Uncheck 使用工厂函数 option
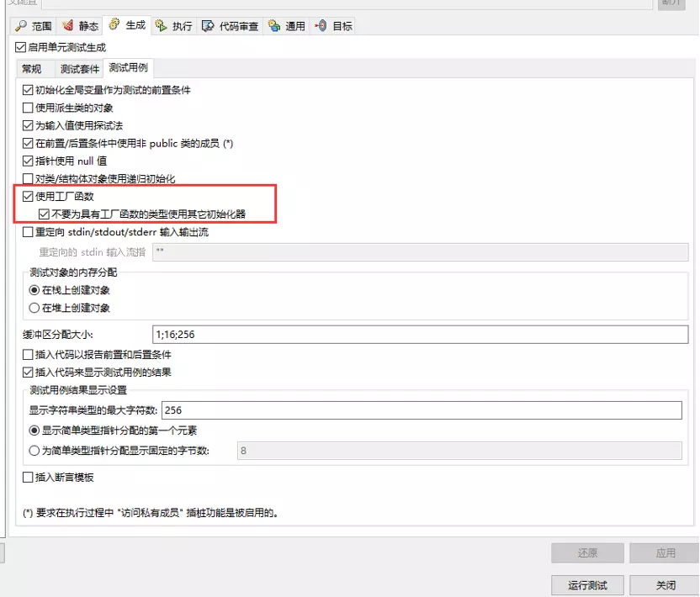The width and height of the screenshot is (700, 597). [29, 196]
